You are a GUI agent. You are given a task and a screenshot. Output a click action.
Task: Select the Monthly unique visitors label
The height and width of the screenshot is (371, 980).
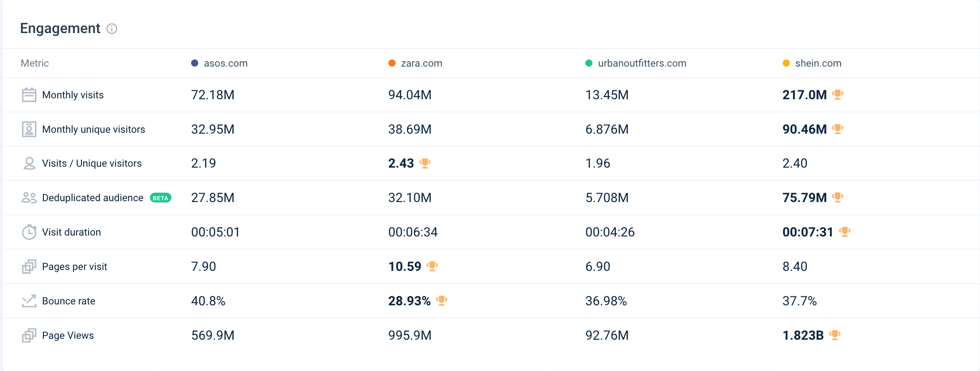coord(94,129)
